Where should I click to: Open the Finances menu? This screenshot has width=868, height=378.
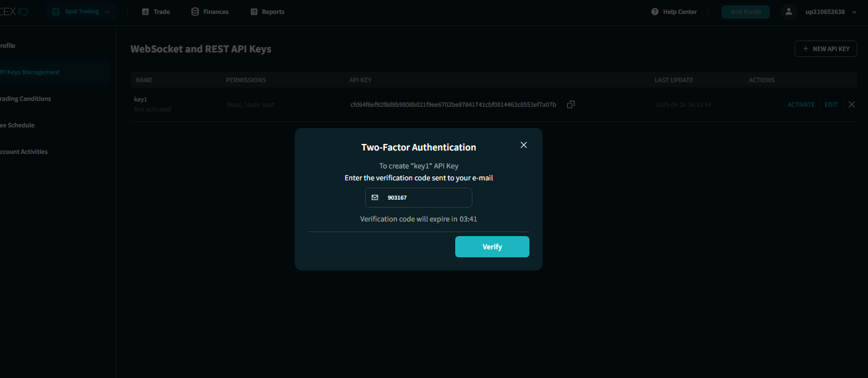click(x=210, y=12)
